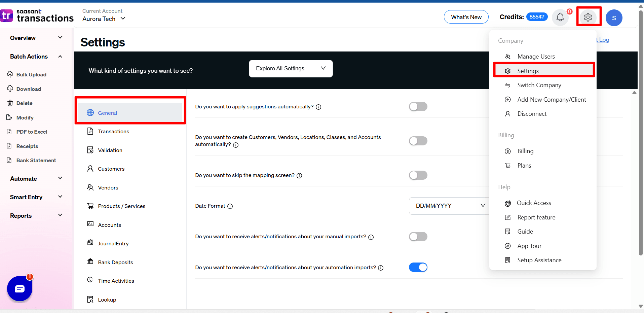Open the notifications bell icon

560,17
